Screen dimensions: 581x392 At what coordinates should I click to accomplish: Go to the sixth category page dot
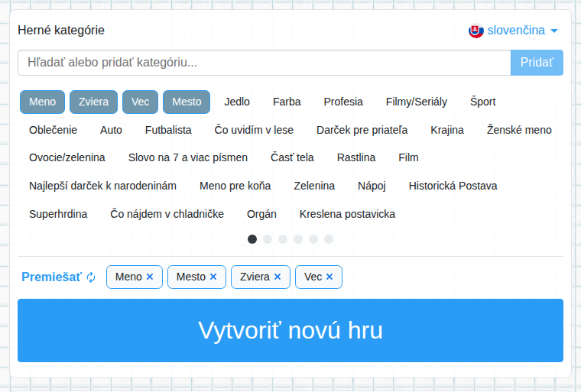coord(329,239)
